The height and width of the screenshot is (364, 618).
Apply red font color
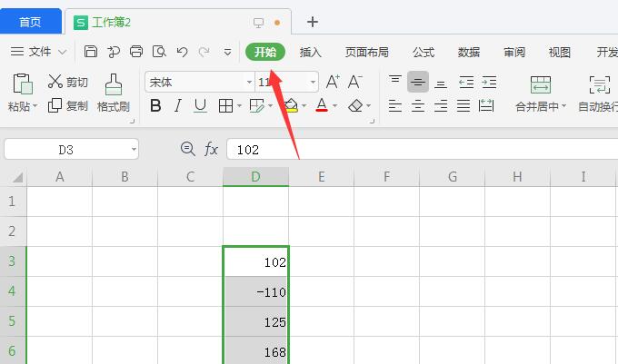(322, 105)
